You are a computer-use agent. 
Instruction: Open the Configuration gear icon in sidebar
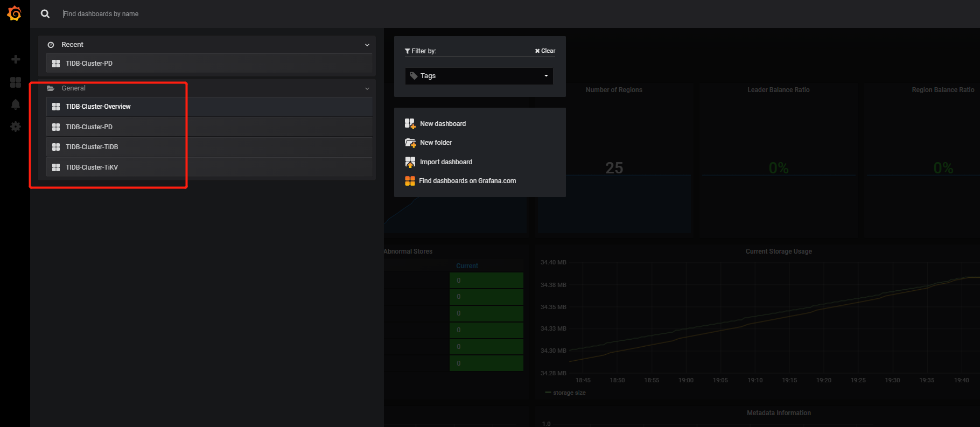(16, 127)
